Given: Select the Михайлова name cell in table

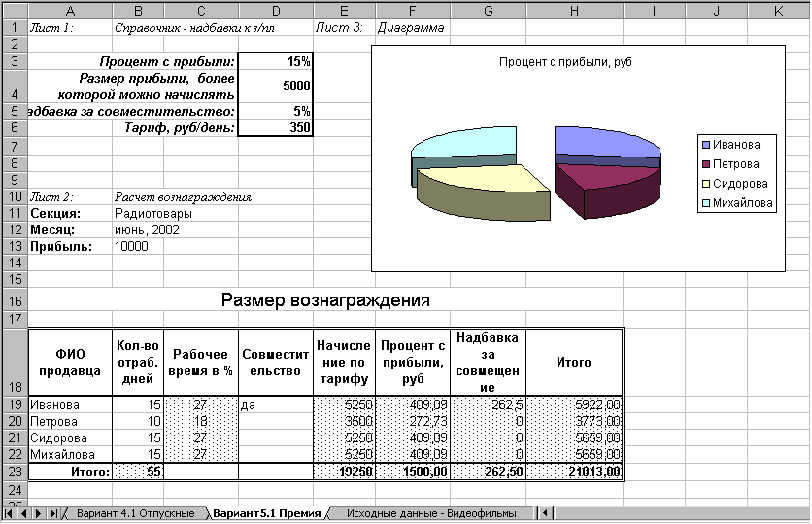Looking at the screenshot, I should 70,455.
